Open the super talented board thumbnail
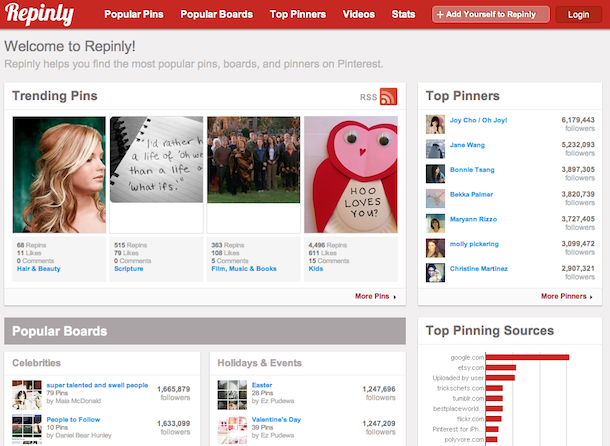 tap(27, 395)
